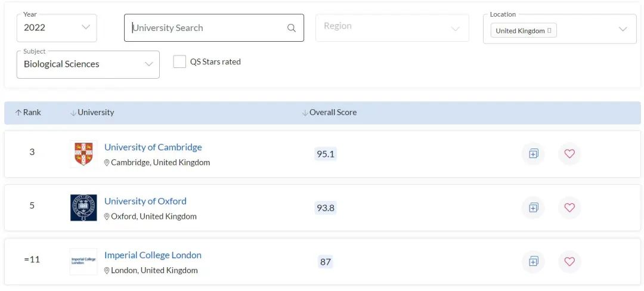The height and width of the screenshot is (291, 644).
Task: Click the search magnifier icon
Action: [291, 28]
